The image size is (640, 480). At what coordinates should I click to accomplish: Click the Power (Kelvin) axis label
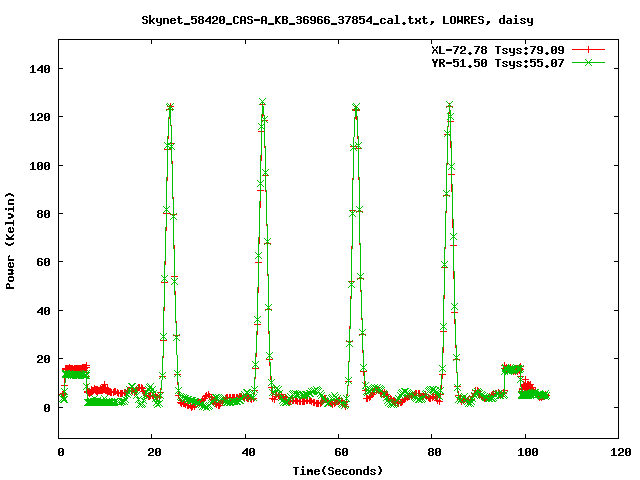click(10, 241)
